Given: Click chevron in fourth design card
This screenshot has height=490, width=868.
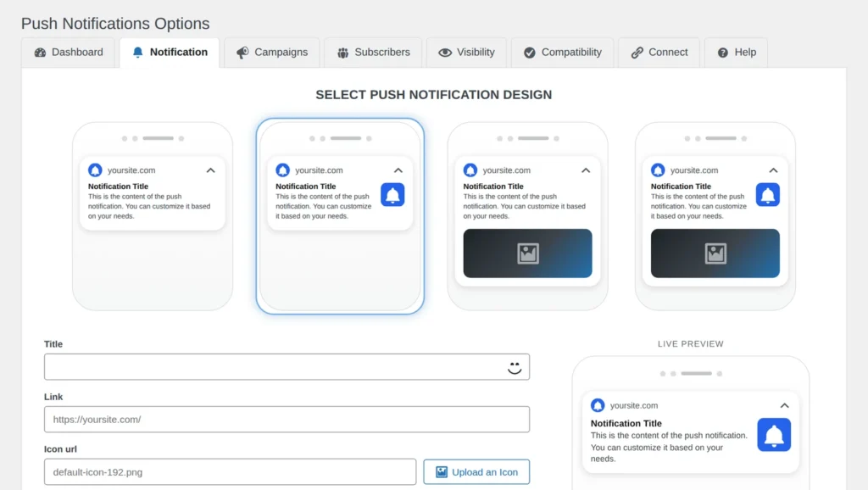Looking at the screenshot, I should click(x=773, y=170).
